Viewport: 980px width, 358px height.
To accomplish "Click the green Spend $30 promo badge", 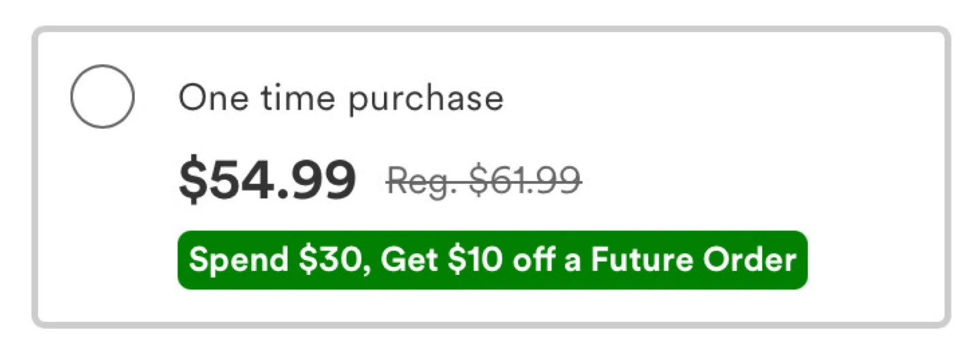I will [x=492, y=260].
